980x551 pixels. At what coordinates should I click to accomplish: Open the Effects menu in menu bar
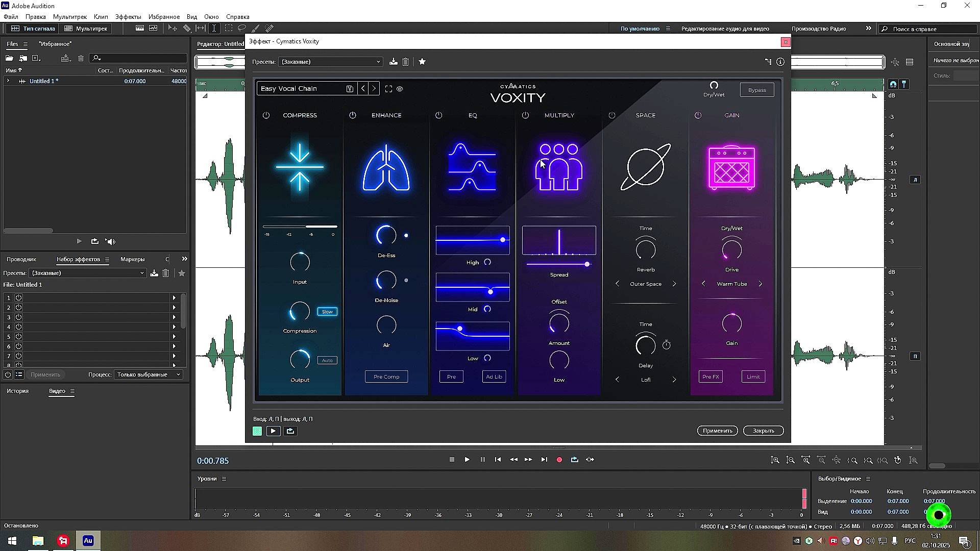click(128, 17)
